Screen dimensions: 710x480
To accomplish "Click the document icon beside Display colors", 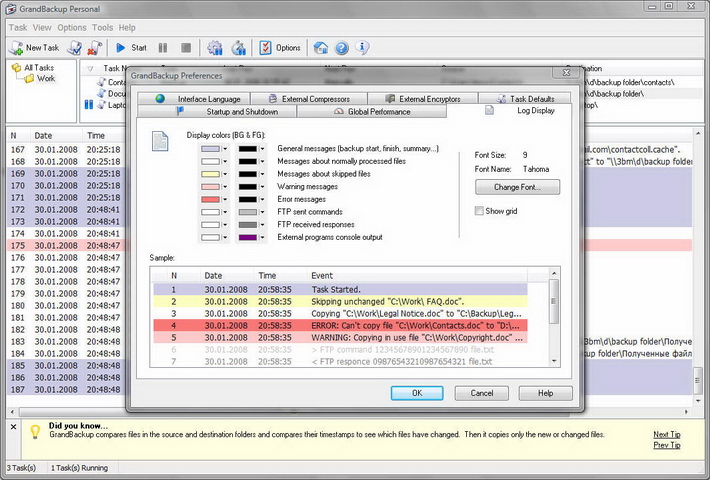I will (x=160, y=141).
